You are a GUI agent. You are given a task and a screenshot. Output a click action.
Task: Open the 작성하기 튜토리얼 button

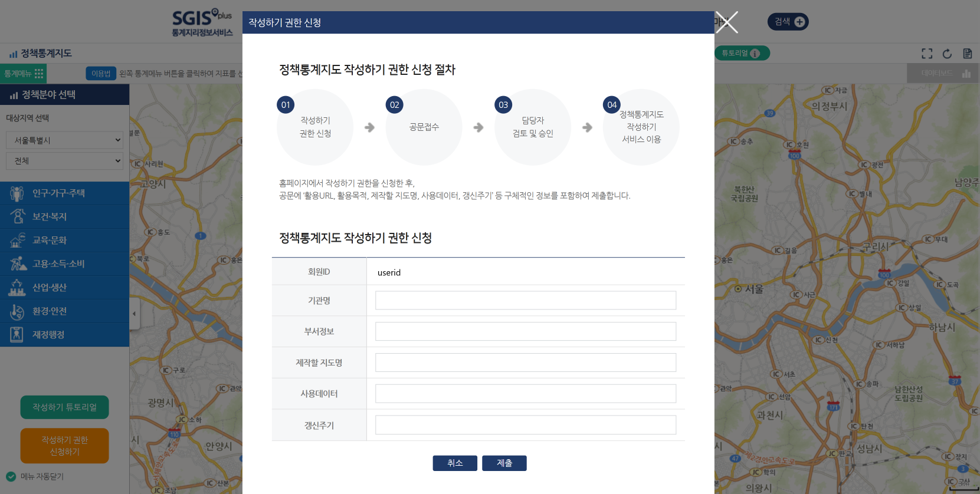point(65,407)
